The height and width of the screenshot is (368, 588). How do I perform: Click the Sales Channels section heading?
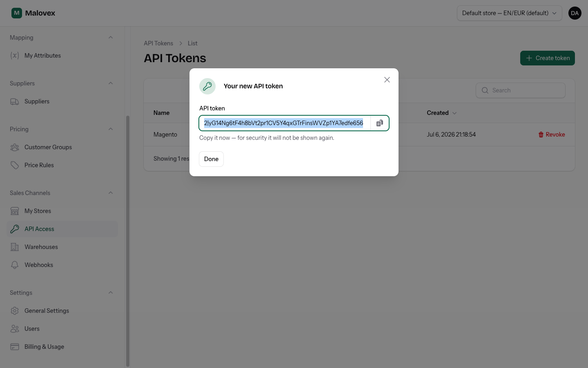(x=30, y=193)
